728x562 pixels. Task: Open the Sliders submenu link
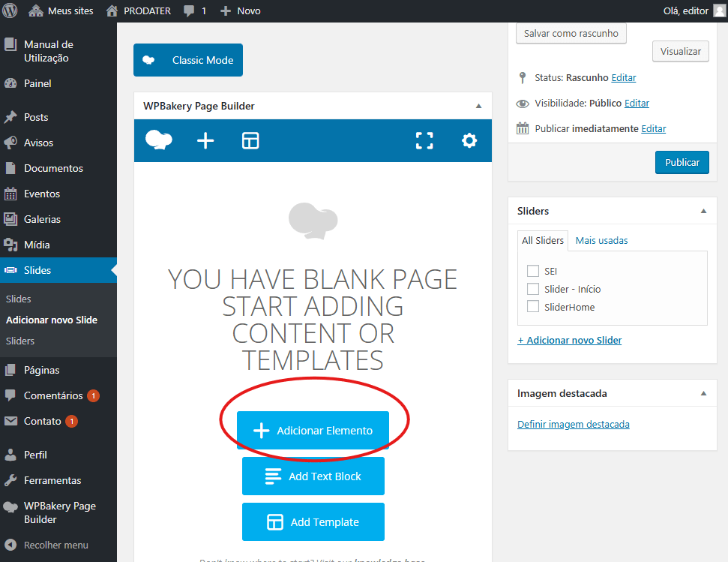(20, 341)
